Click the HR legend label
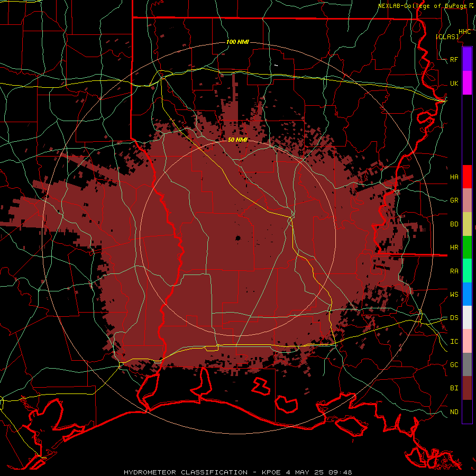Image resolution: width=476 pixels, height=476 pixels. 454,248
